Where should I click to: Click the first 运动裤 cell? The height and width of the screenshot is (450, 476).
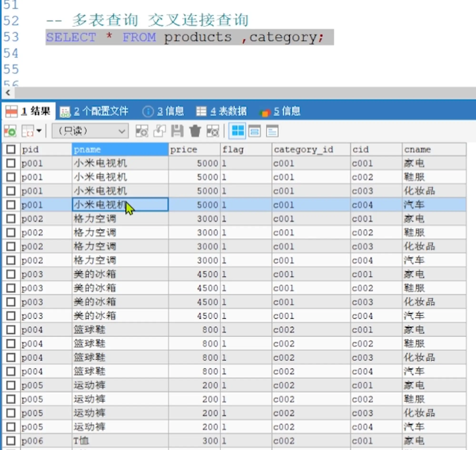120,386
